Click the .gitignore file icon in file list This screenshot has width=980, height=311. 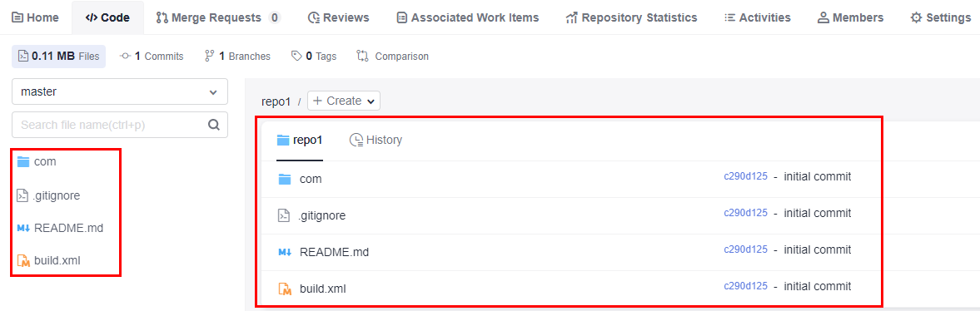coord(285,216)
